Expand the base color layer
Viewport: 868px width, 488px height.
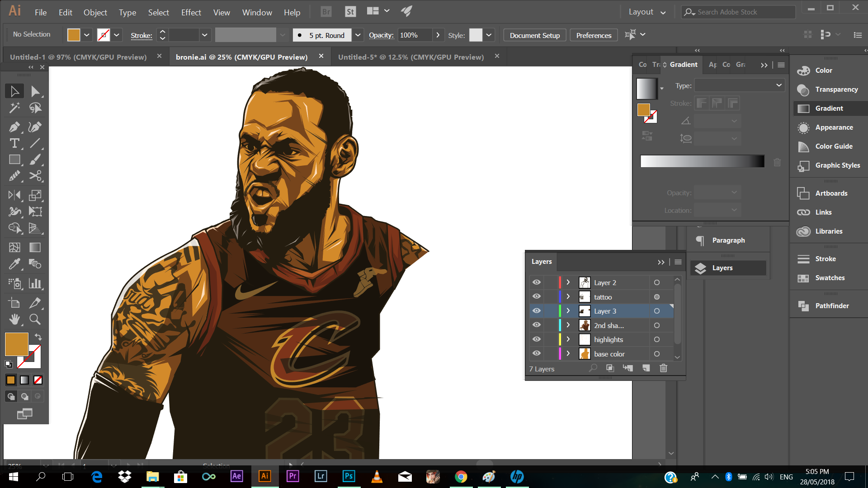(568, 354)
